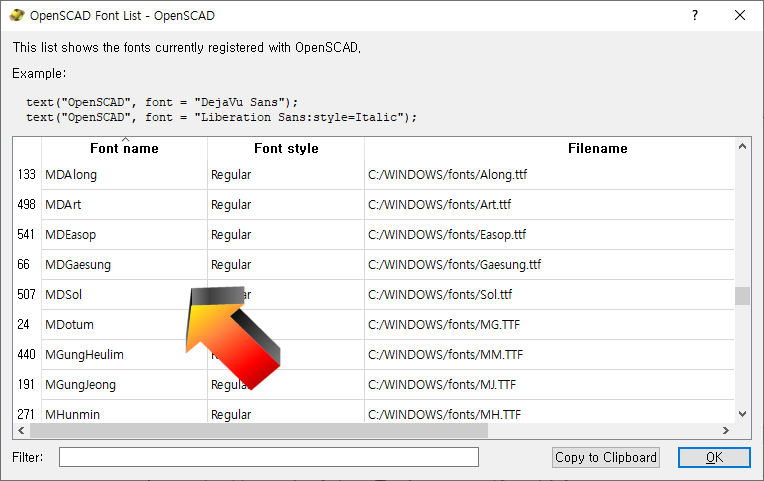
Task: Click row header number 24
Action: click(27, 325)
